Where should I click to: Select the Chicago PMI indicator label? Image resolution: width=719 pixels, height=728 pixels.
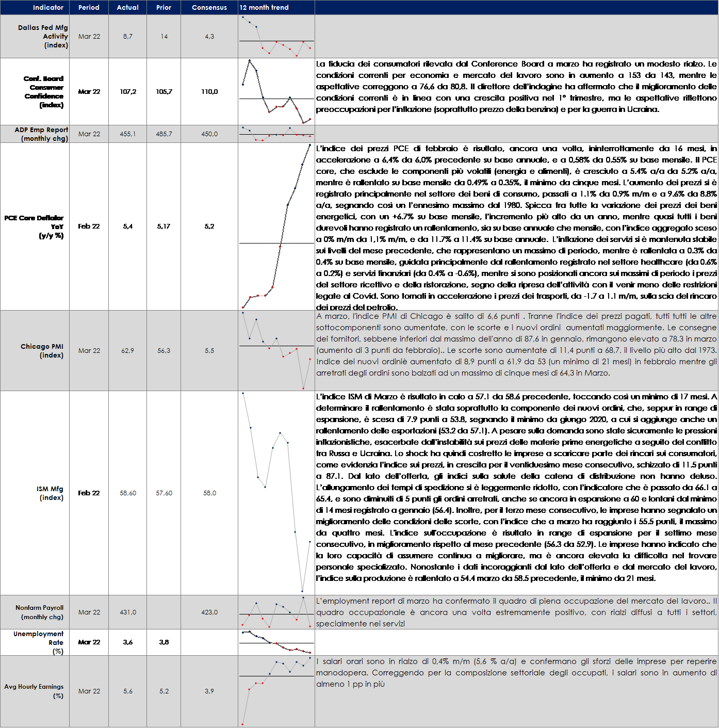42,351
